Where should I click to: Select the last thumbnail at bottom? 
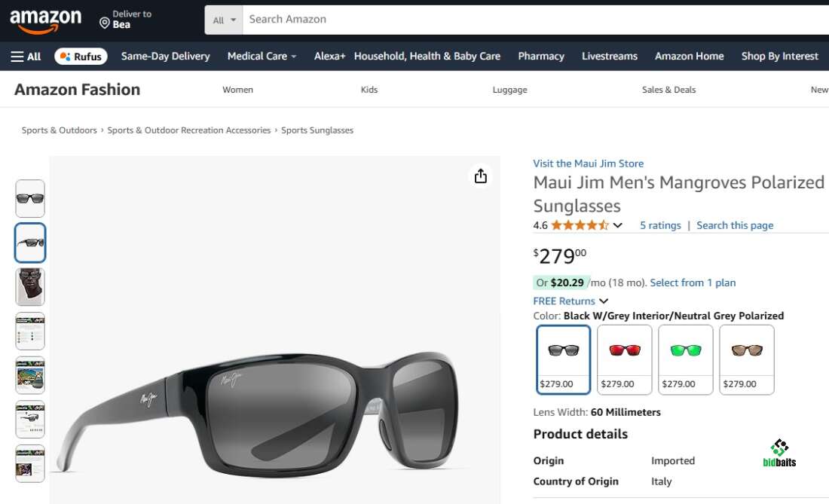point(30,464)
